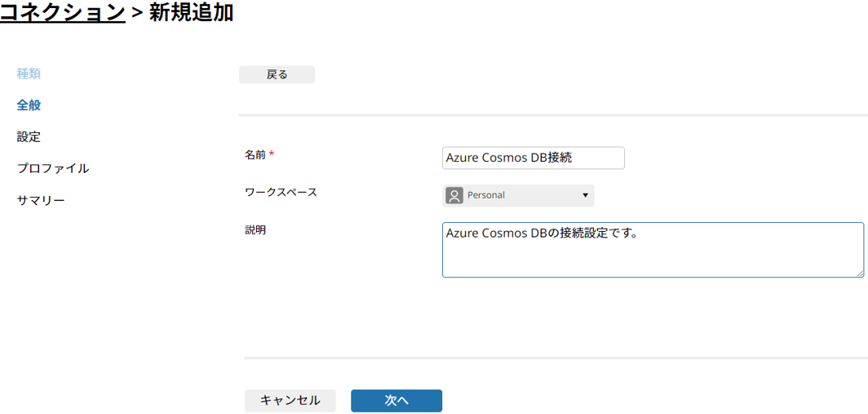Click the キャンセル button
Viewport: 868px width, 414px height.
pyautogui.click(x=290, y=401)
